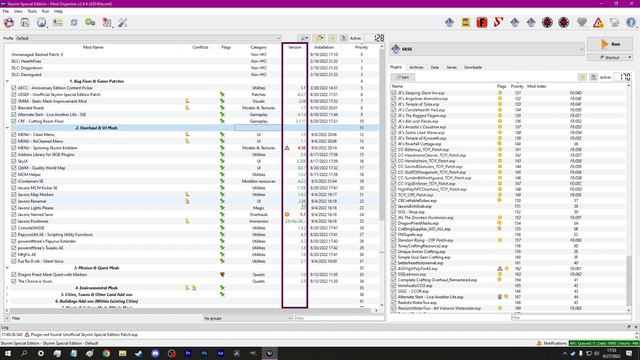640x360 pixels.
Task: Collapse the 2. Overhaul & UI Mods separator
Action: [x=7, y=128]
